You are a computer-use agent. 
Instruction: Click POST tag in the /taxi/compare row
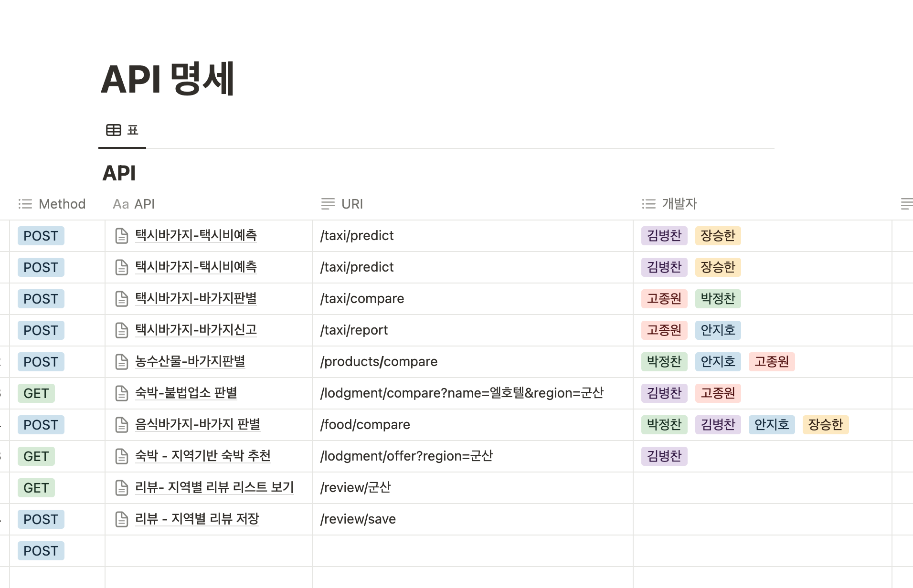click(x=41, y=299)
